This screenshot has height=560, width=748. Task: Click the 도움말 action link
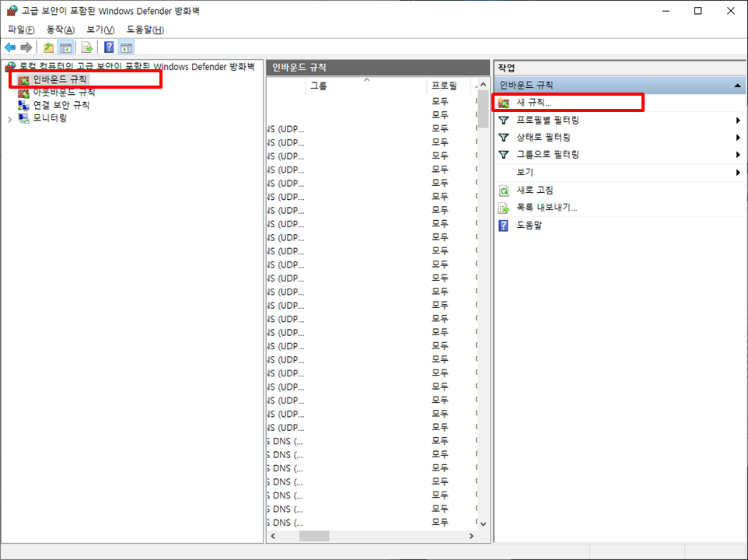click(529, 225)
